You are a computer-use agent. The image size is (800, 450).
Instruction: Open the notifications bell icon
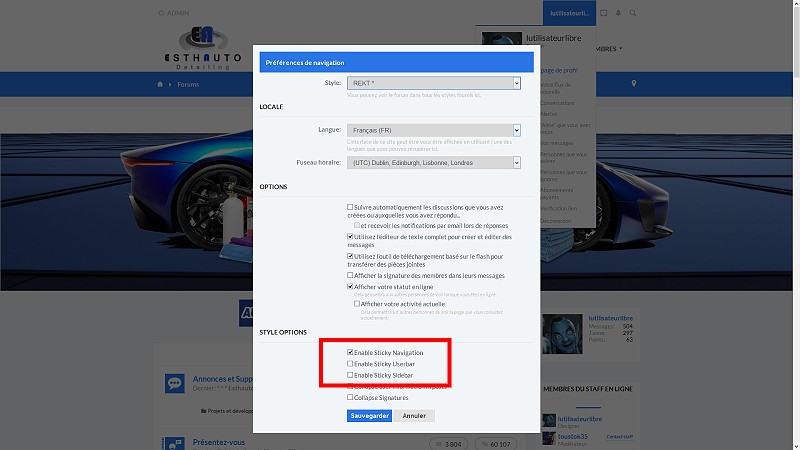click(618, 13)
